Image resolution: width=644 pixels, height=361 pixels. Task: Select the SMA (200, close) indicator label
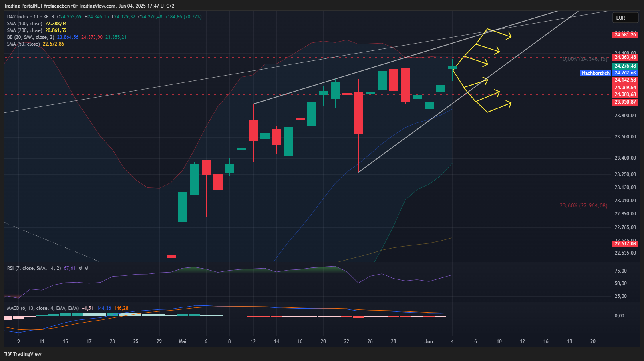[x=24, y=30]
